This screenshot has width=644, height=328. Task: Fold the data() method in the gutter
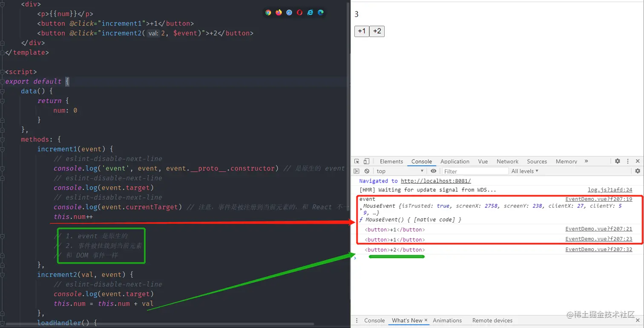3,91
